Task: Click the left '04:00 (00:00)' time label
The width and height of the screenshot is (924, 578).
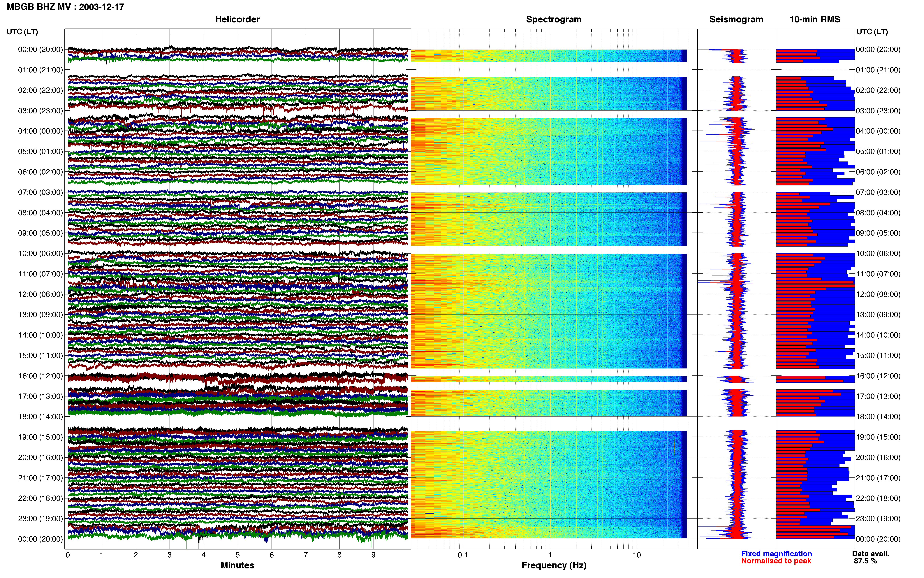Action: [40, 131]
